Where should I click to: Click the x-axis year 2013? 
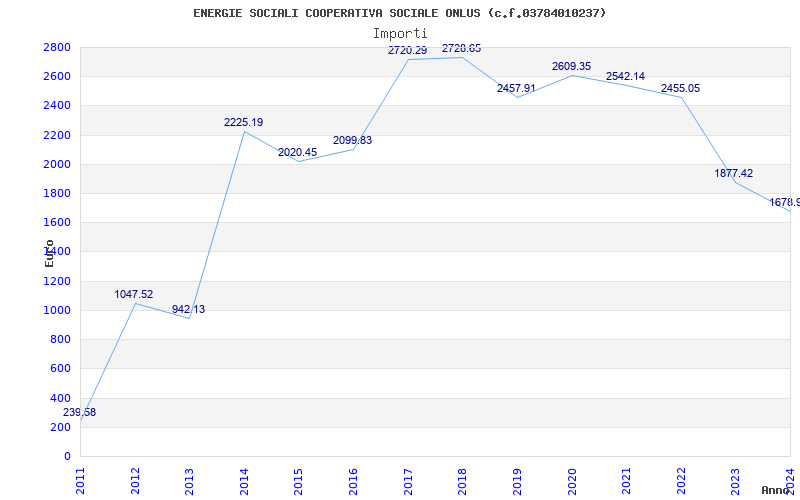point(189,482)
